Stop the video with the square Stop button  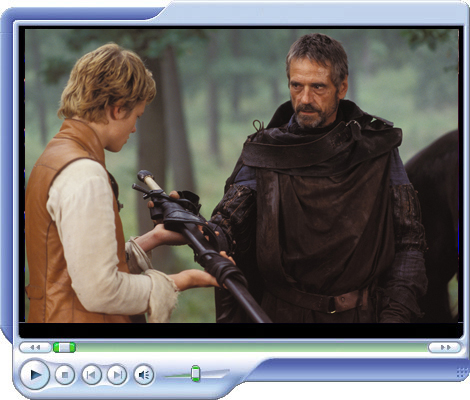(x=65, y=375)
